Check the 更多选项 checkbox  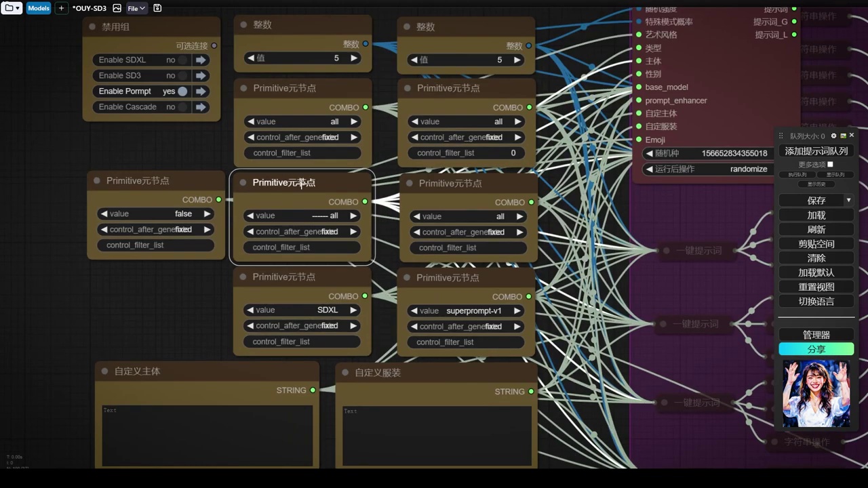coord(830,165)
